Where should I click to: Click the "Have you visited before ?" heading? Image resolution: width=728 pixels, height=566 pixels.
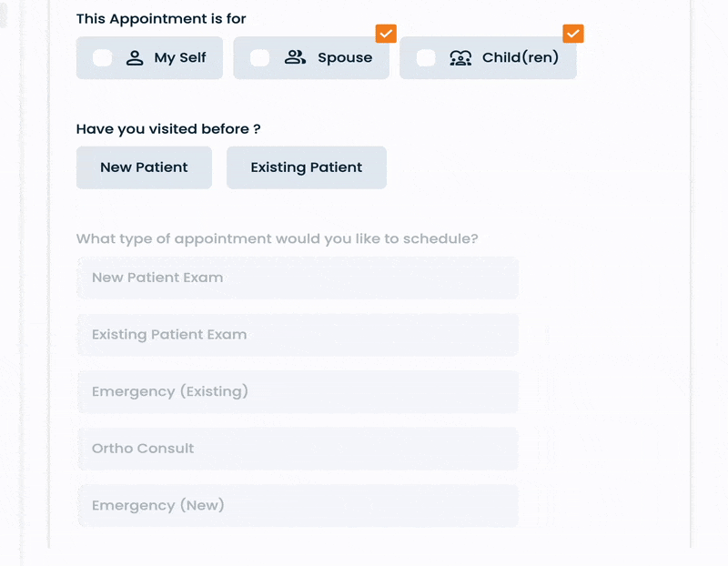[x=168, y=129]
